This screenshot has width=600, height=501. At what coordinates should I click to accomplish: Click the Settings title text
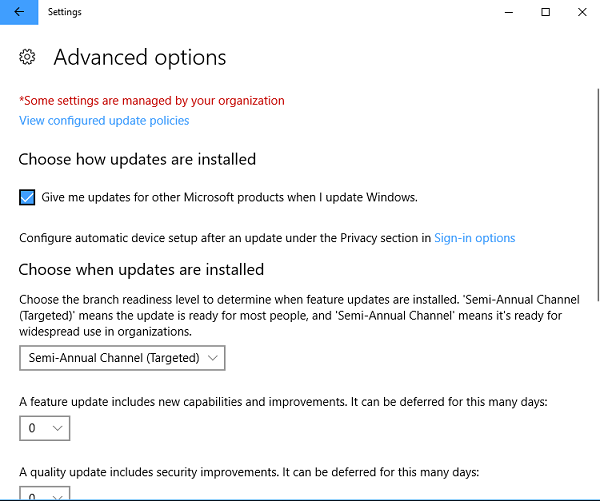pos(65,12)
